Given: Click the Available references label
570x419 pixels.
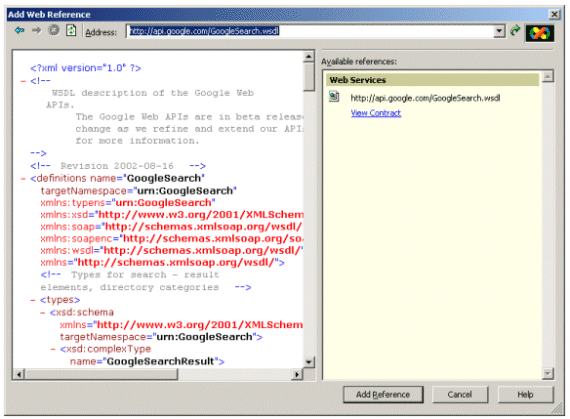Looking at the screenshot, I should click(359, 61).
